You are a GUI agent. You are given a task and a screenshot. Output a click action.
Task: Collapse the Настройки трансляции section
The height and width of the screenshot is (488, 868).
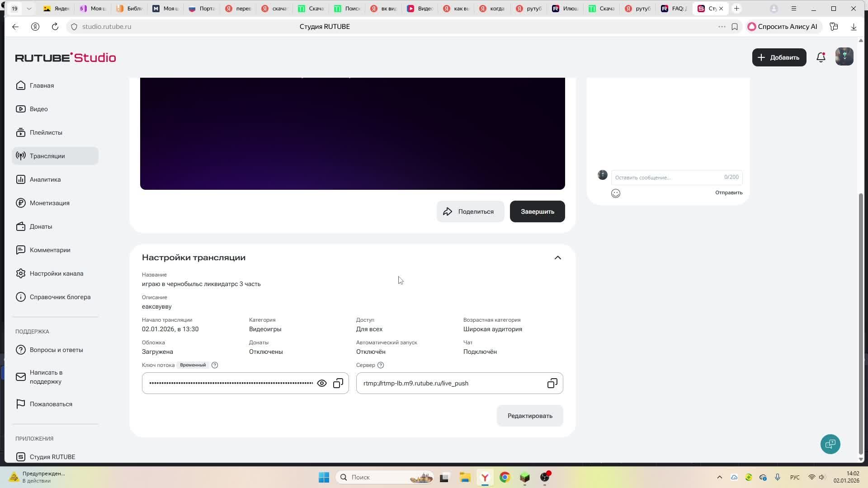coord(557,258)
